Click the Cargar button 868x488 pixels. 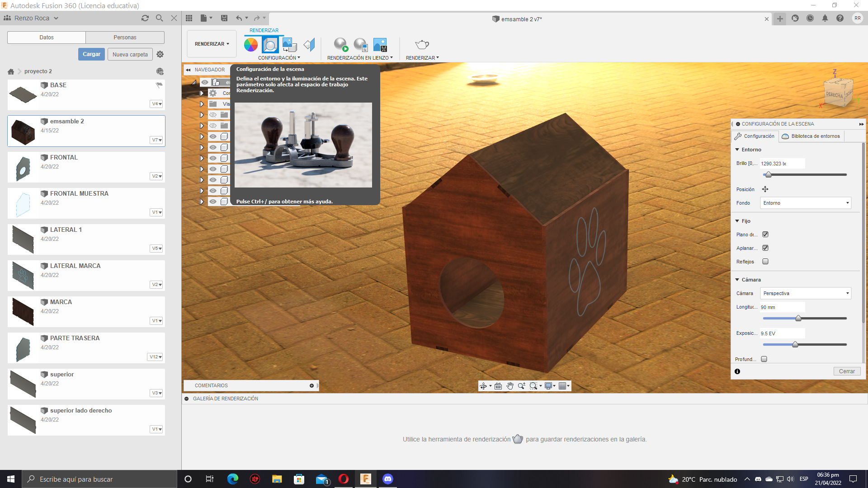point(91,54)
